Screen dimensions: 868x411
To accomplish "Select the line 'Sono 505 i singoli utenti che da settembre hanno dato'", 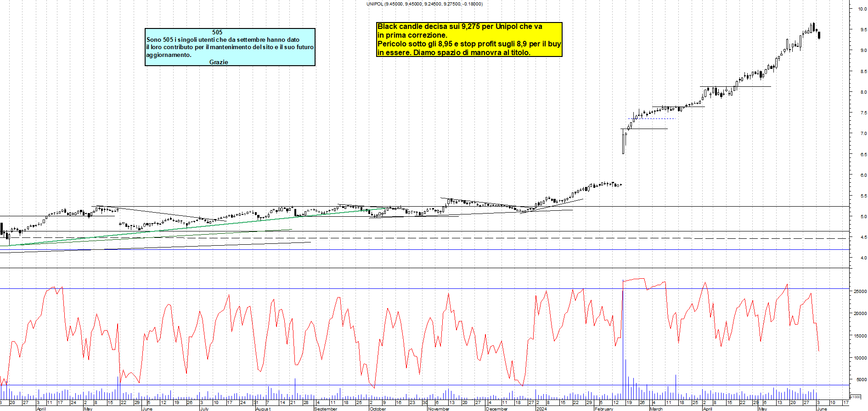I will click(223, 39).
